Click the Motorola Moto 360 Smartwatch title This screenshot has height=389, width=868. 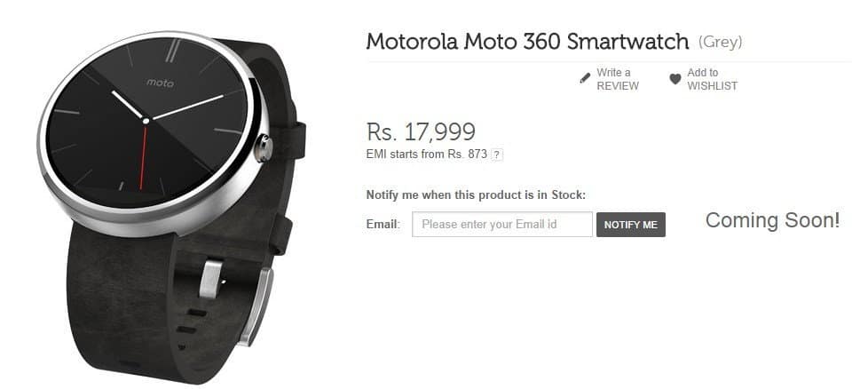[x=527, y=42]
